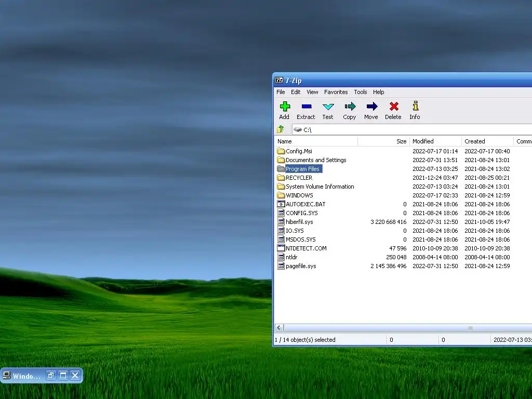Click the hiberfil.sys size 3 220 668 416

click(x=389, y=222)
